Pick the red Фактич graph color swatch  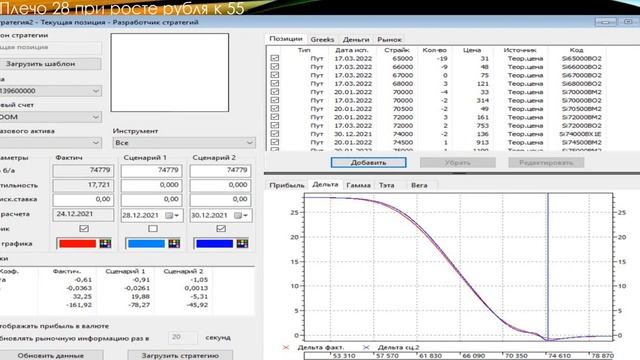click(78, 244)
